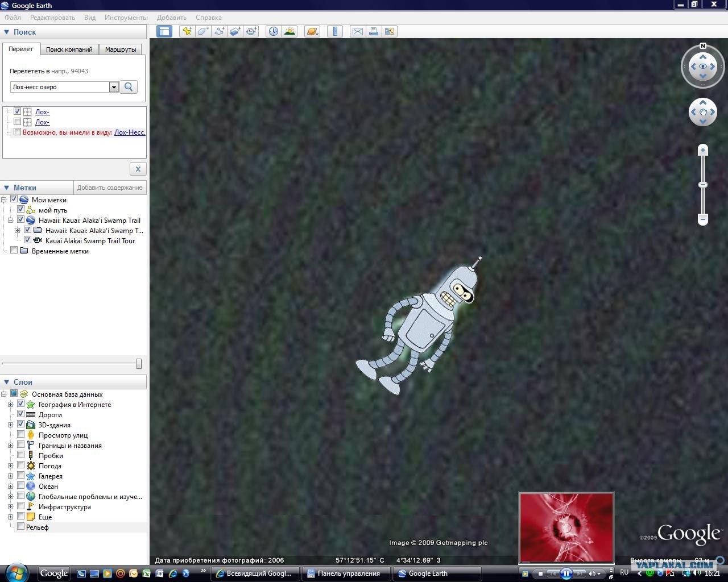Switch to the Поиск компаний tab
This screenshot has width=728, height=582.
click(x=69, y=49)
